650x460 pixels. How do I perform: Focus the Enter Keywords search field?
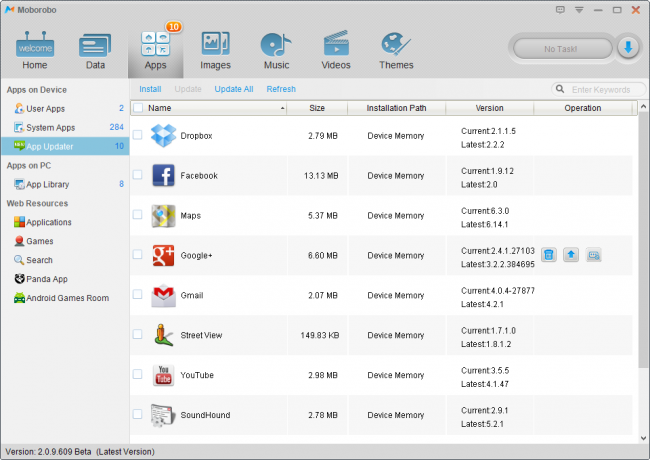(x=601, y=90)
